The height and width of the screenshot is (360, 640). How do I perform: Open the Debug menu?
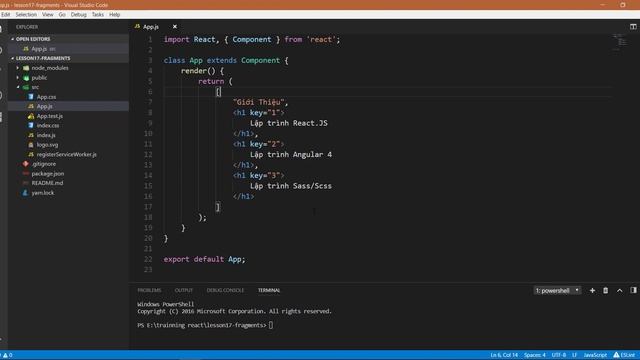[x=78, y=14]
